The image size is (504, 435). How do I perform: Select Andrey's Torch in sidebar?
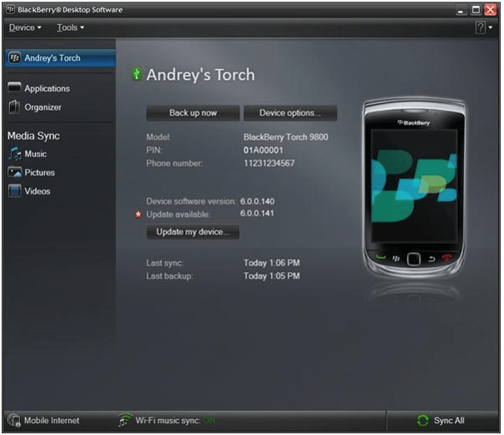(61, 58)
